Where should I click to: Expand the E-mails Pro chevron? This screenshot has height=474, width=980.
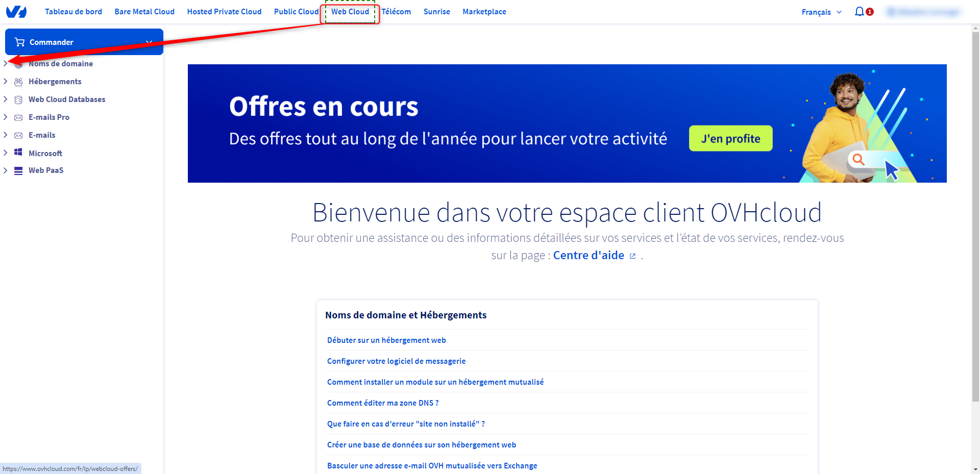coord(5,117)
